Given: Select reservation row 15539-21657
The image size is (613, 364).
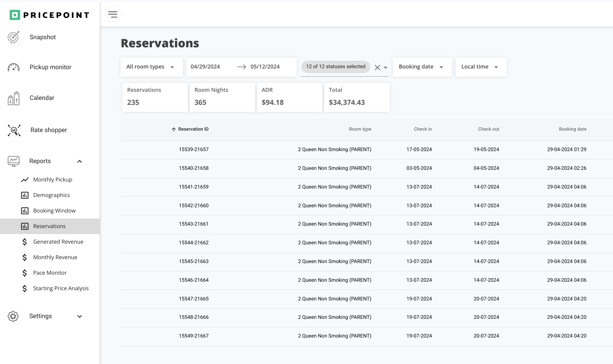Looking at the screenshot, I should 194,150.
